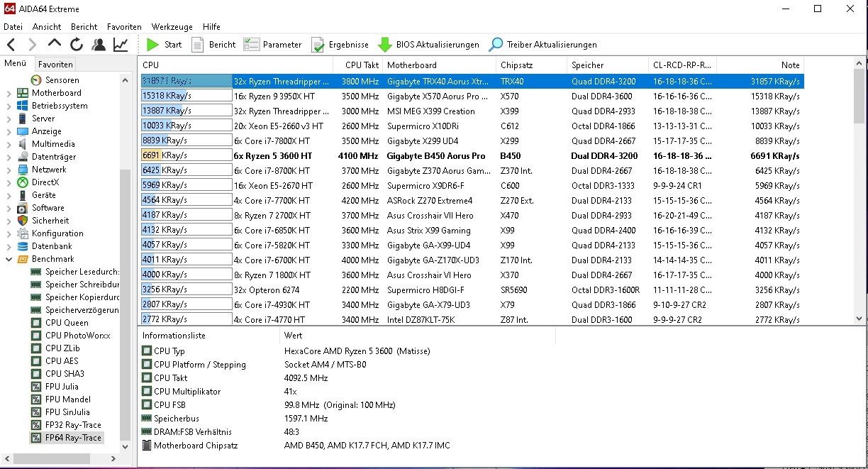
Task: Select the 6x Ryzen 5 3600 HT row
Action: click(472, 155)
